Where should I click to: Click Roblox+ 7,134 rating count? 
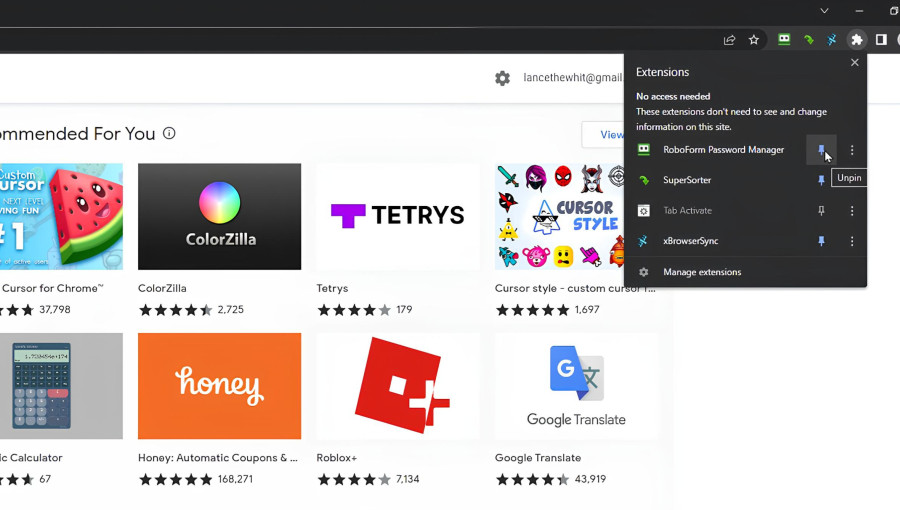[407, 479]
